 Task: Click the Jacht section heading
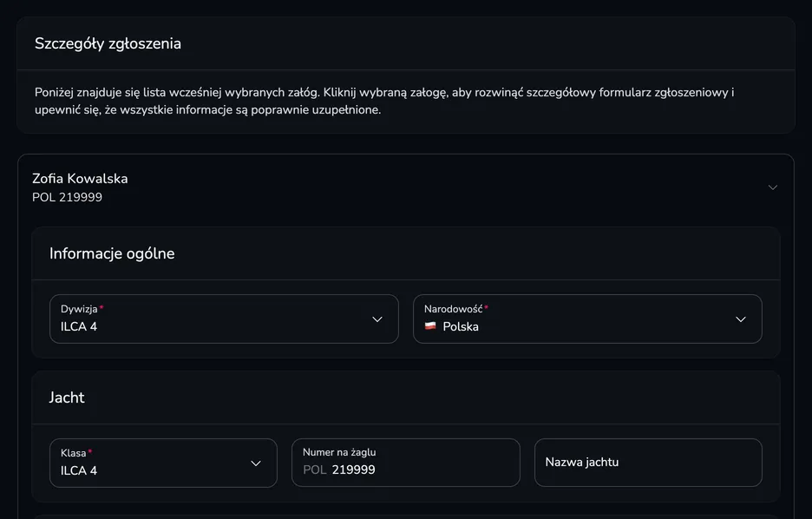(x=67, y=397)
